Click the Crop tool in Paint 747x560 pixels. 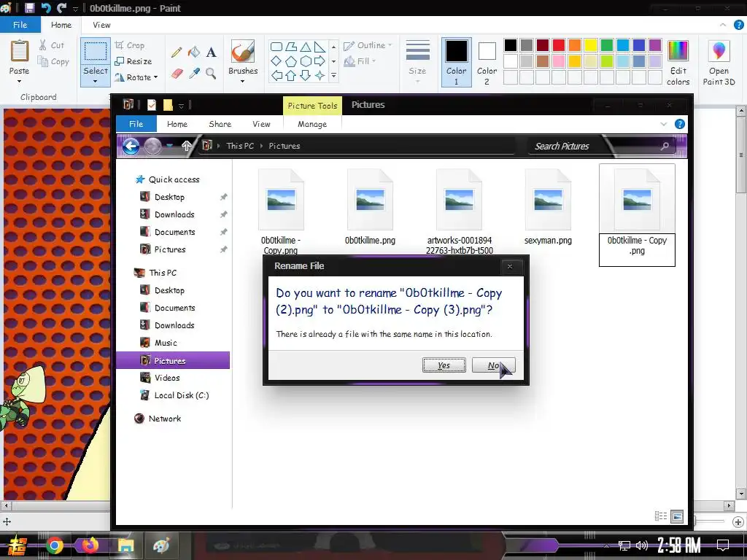coord(130,45)
